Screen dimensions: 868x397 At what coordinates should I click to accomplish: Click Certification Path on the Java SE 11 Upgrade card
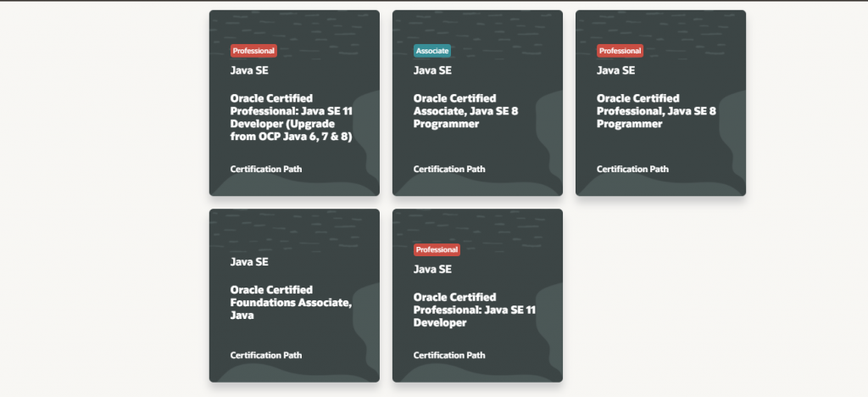[265, 169]
